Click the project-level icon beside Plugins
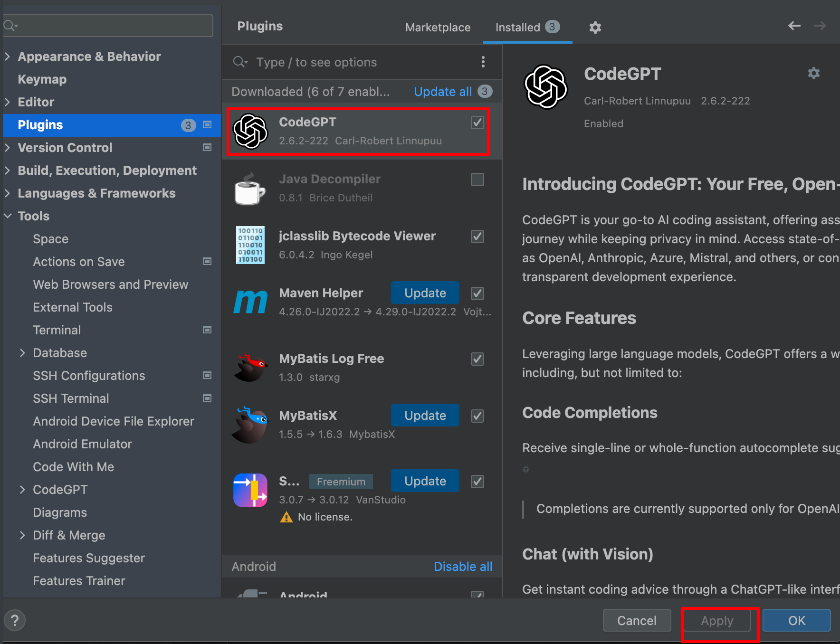 point(207,124)
